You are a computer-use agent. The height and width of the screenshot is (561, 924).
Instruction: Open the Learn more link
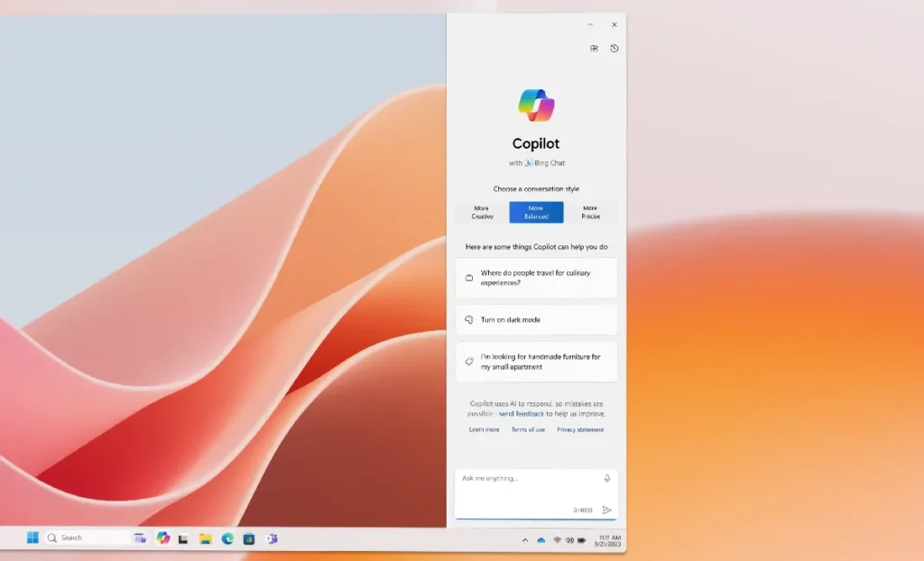pyautogui.click(x=484, y=429)
